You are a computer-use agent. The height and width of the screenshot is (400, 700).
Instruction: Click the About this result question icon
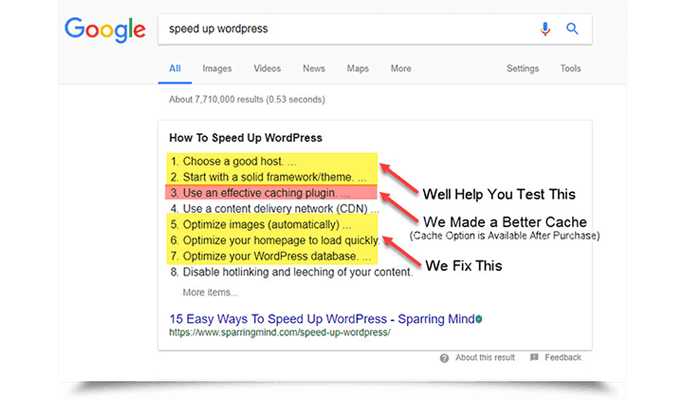[x=444, y=358]
